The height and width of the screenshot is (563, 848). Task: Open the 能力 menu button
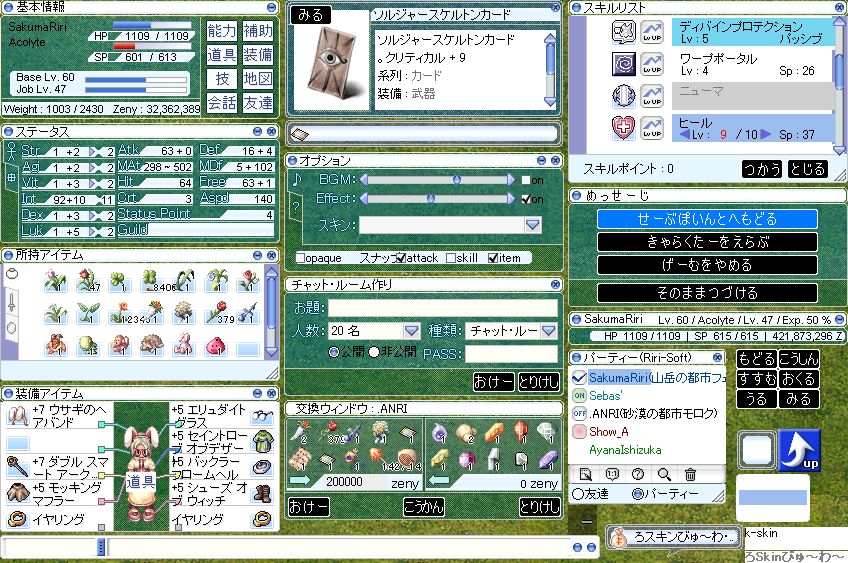[x=222, y=31]
